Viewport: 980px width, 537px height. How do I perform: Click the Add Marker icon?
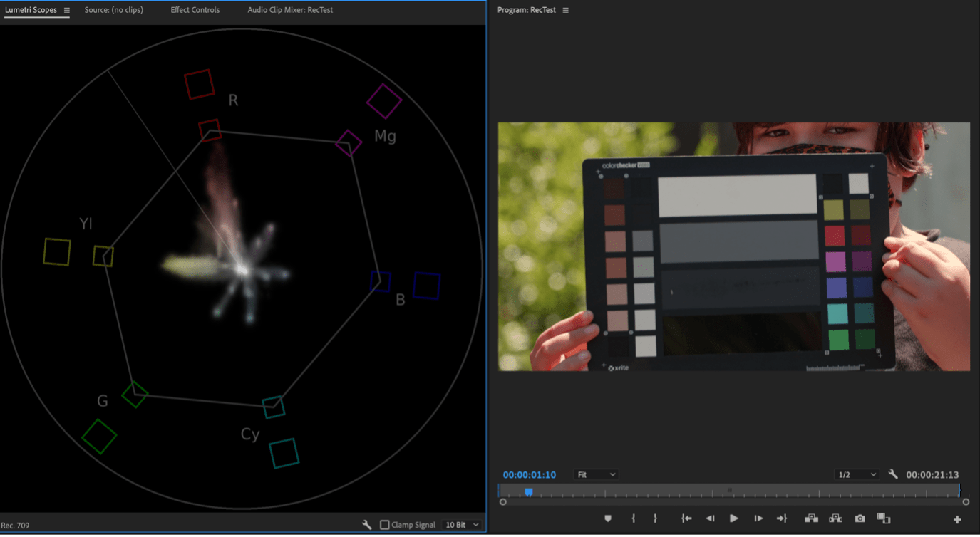coord(608,518)
